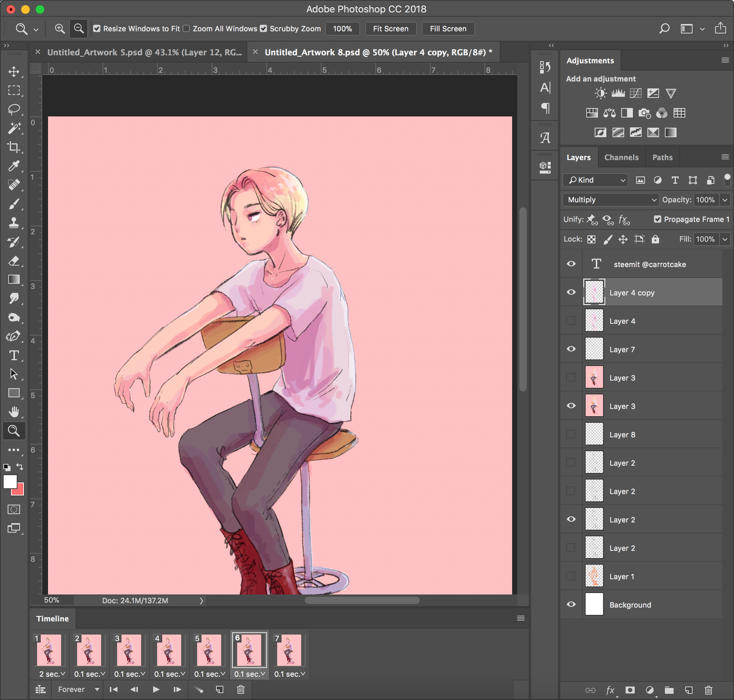Show the Layer 4 layer

pyautogui.click(x=571, y=321)
